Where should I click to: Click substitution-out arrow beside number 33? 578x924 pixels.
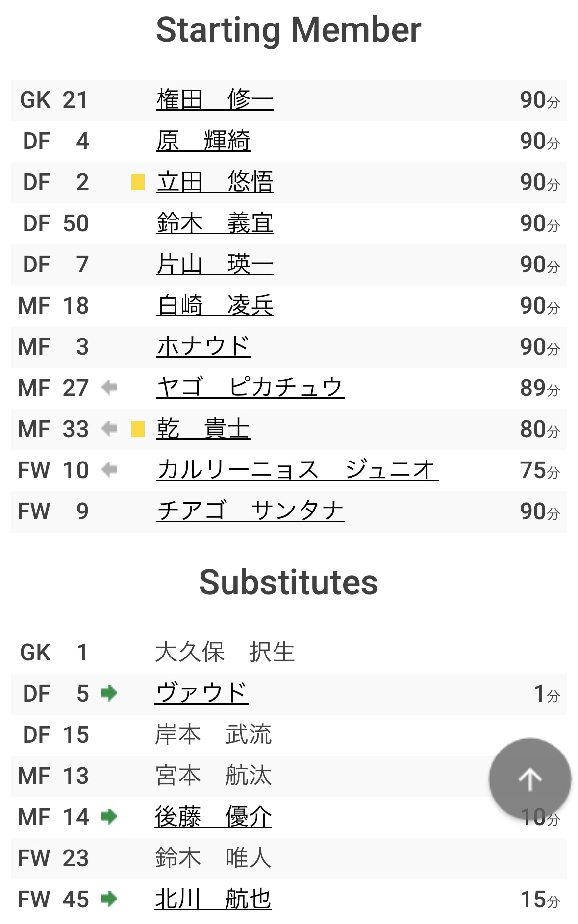coord(109,429)
